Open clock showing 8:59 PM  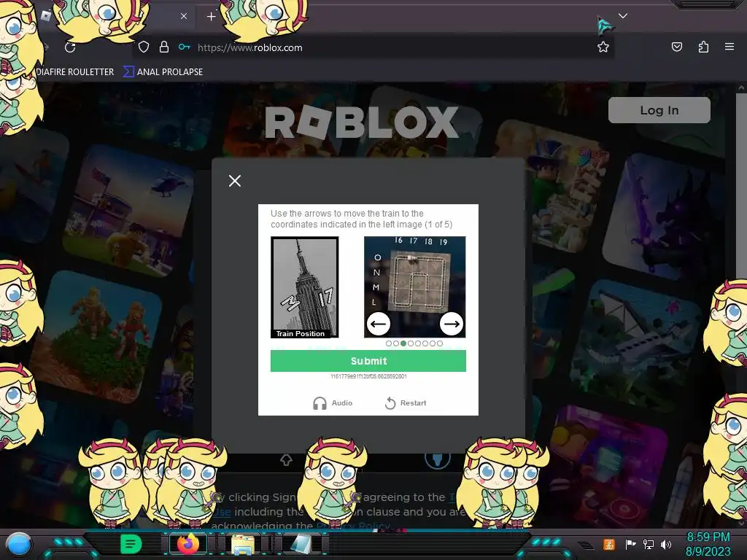(x=708, y=544)
